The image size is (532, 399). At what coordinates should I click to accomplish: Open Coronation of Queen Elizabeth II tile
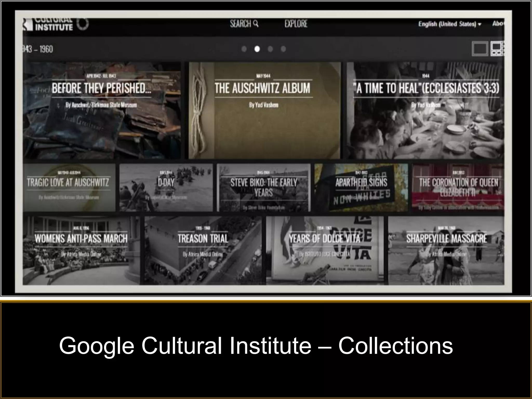click(x=458, y=187)
